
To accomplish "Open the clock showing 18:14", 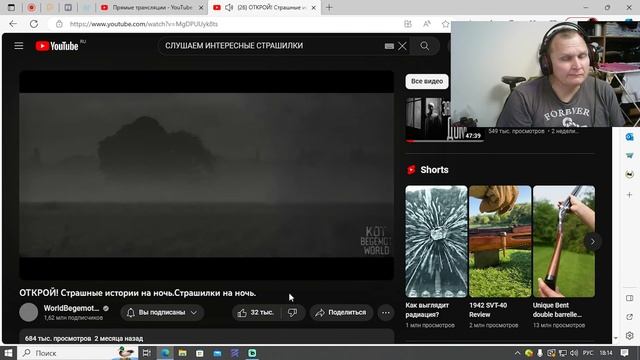I will [x=606, y=353].
